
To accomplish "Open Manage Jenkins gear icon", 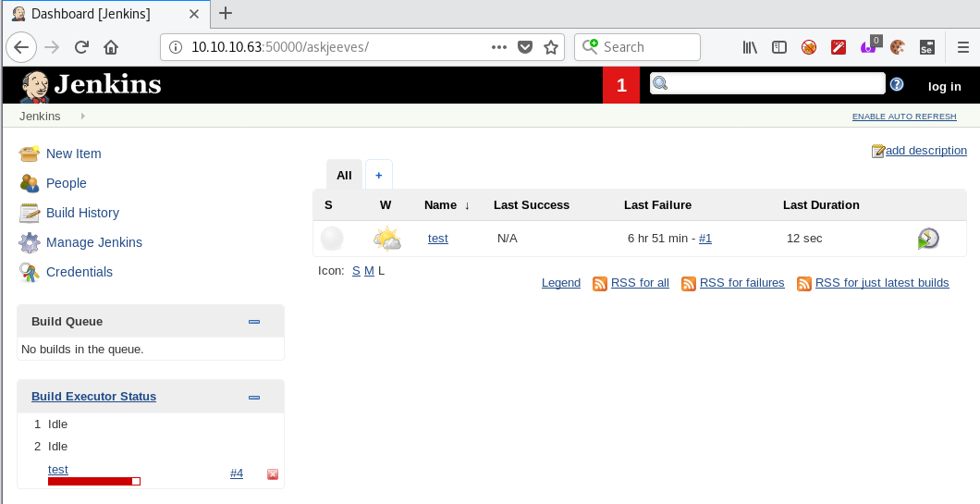I will pyautogui.click(x=30, y=242).
